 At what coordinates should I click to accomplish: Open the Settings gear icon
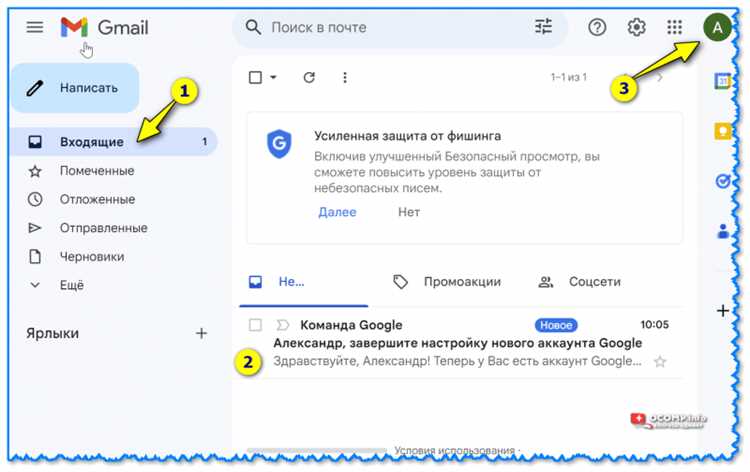636,27
